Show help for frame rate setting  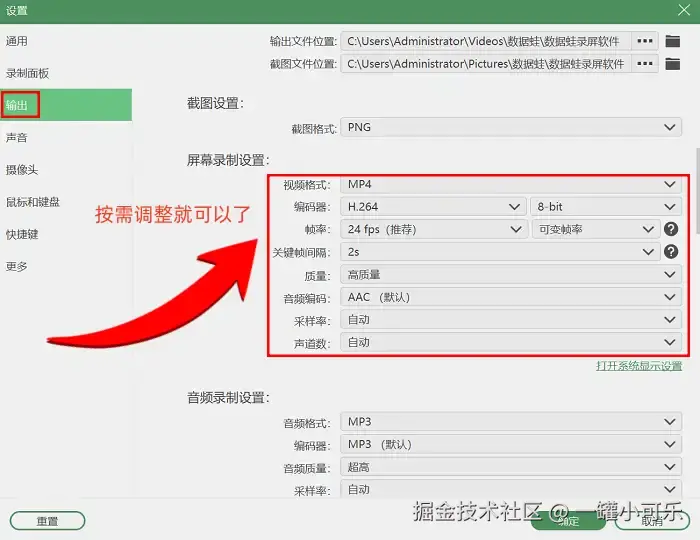coord(671,229)
